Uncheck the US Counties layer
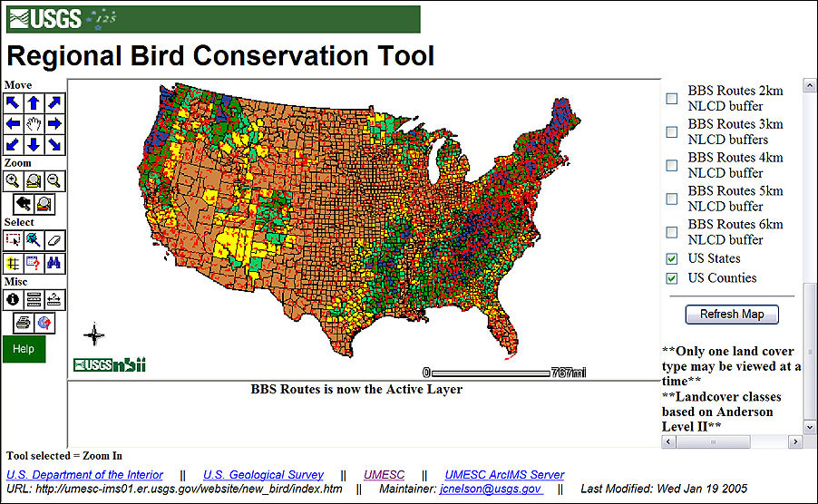The height and width of the screenshot is (504, 818). coord(672,278)
